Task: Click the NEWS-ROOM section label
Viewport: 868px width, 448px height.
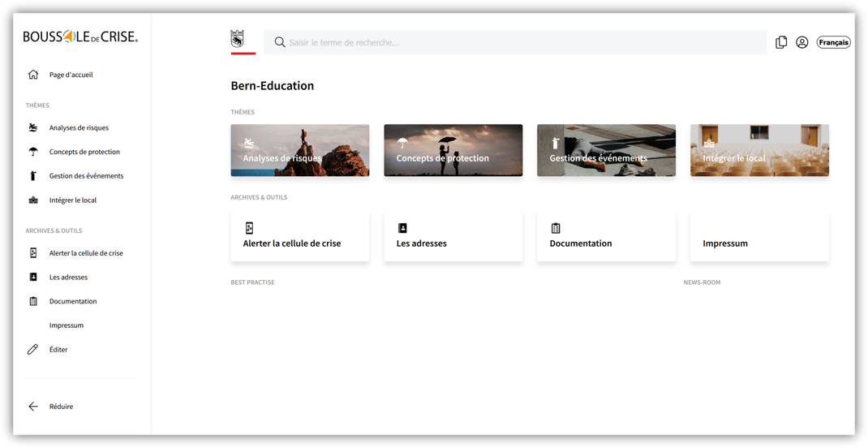Action: 702,282
